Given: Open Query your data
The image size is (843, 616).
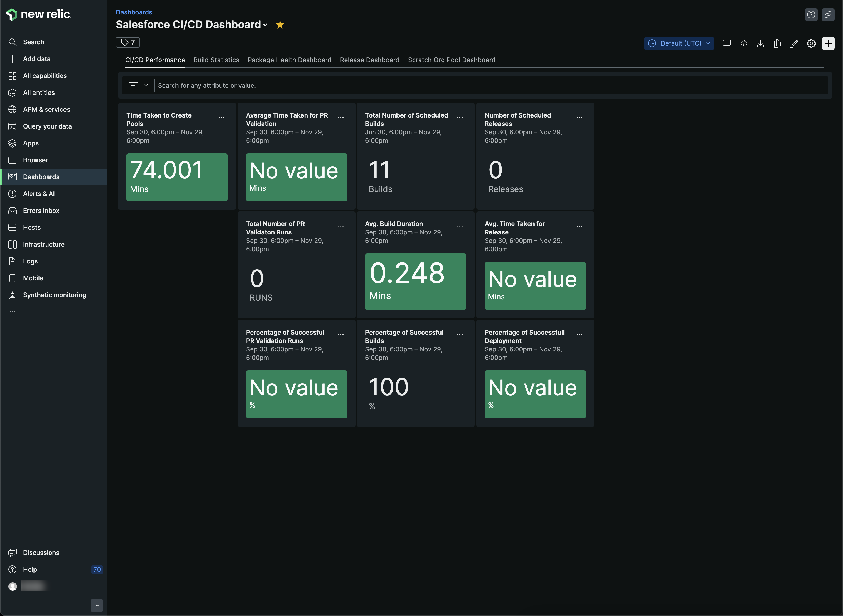Looking at the screenshot, I should (x=54, y=126).
